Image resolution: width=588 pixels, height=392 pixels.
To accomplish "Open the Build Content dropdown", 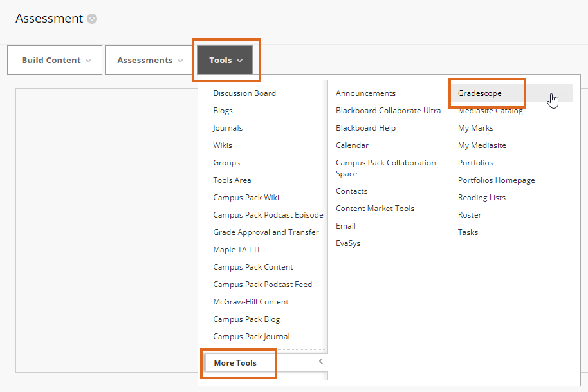I will tap(55, 60).
